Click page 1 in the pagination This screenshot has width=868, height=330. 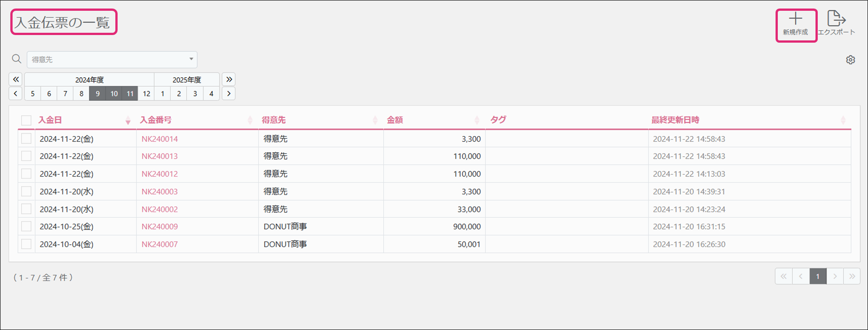click(x=818, y=276)
